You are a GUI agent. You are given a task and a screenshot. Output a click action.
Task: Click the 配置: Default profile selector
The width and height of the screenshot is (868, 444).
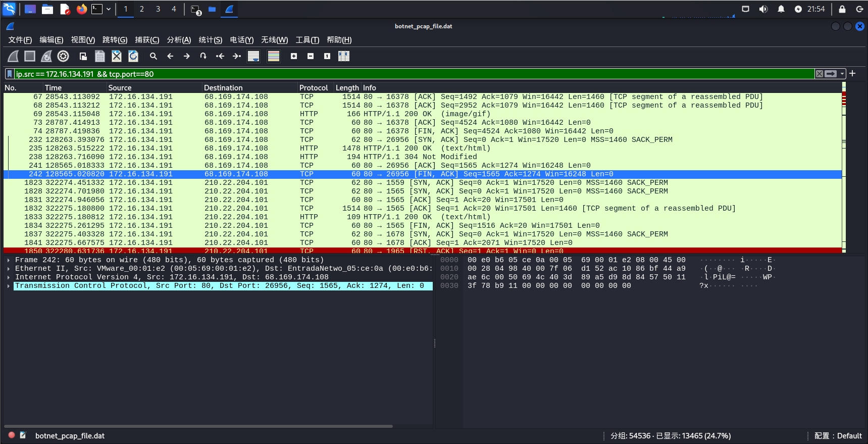(838, 435)
